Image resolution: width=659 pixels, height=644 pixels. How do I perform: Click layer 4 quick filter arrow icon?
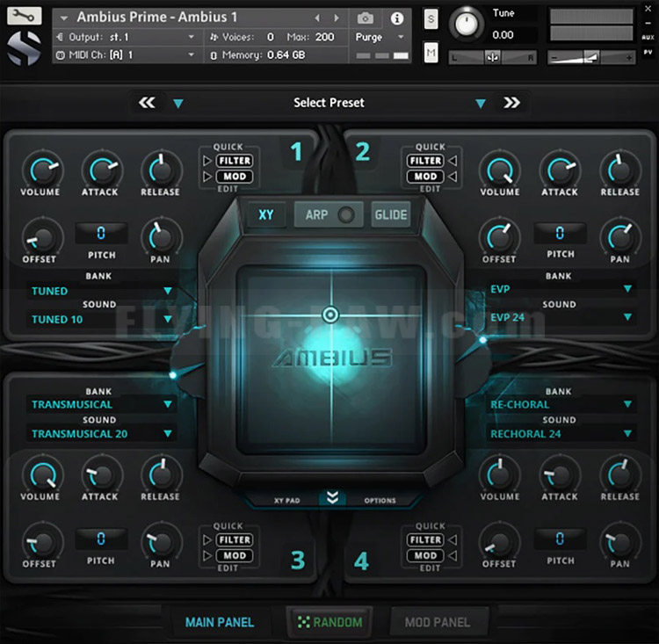coord(453,539)
